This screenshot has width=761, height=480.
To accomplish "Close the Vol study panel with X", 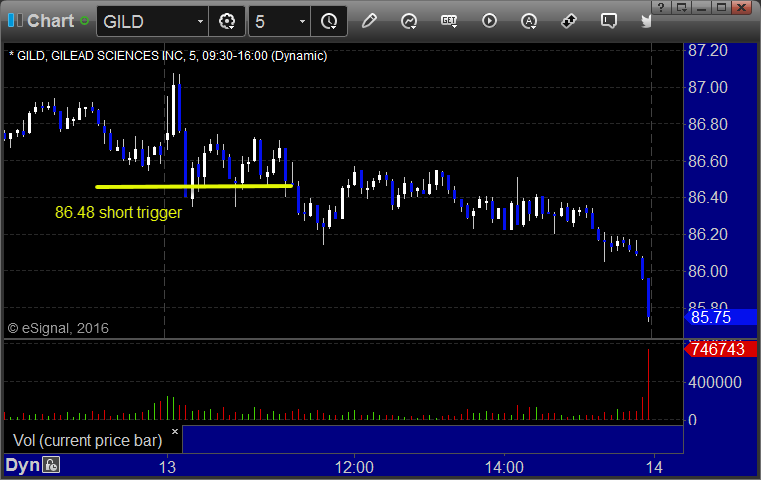I will coord(175,431).
